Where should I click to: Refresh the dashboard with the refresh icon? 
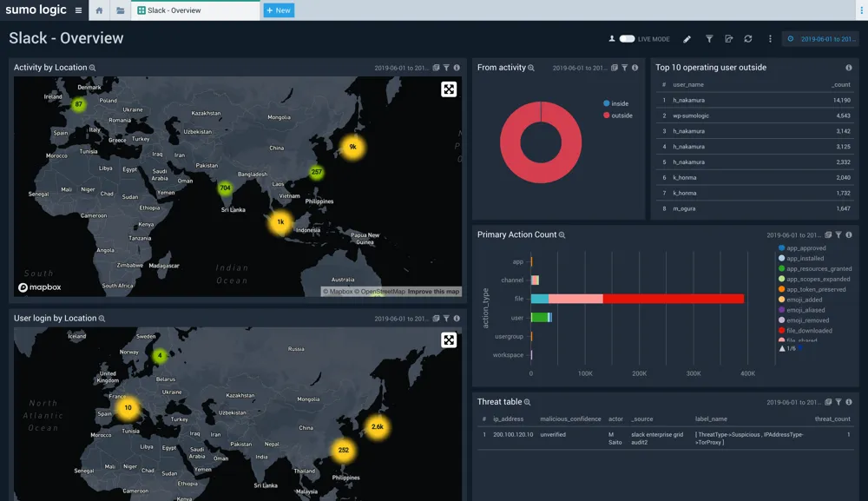tap(748, 39)
